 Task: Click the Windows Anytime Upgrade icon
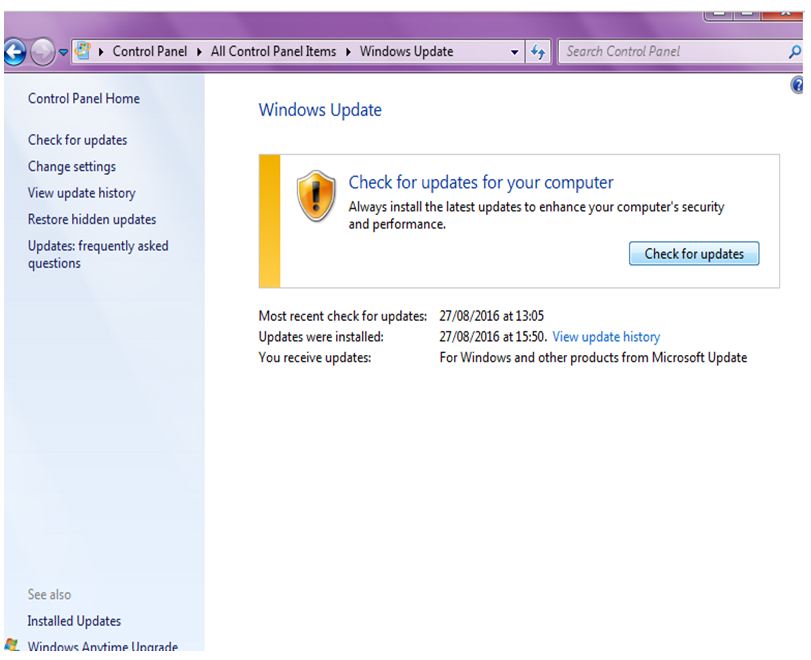(11, 646)
